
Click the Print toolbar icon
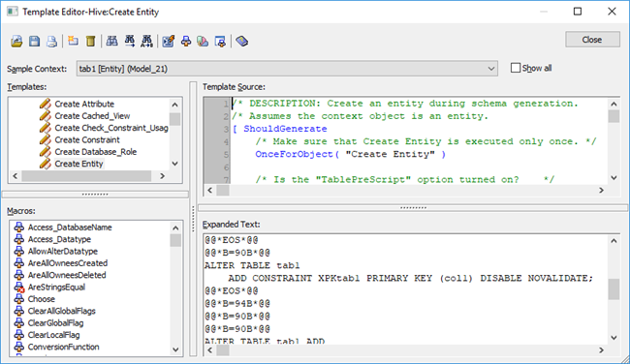tap(51, 41)
